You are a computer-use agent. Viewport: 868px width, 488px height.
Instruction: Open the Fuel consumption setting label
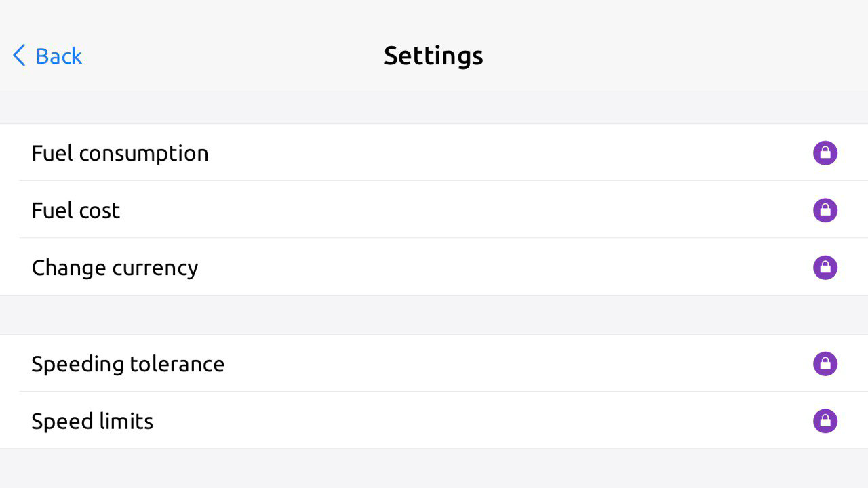coord(120,153)
